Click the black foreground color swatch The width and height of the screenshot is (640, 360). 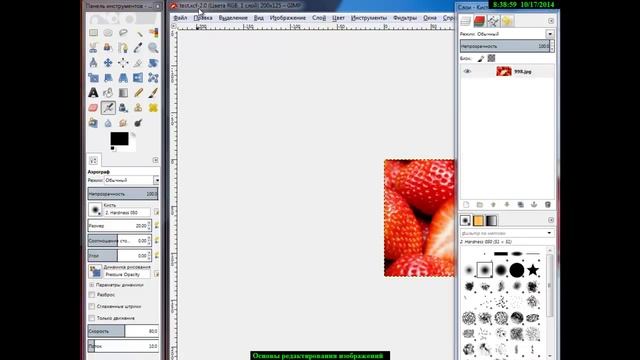tap(119, 139)
